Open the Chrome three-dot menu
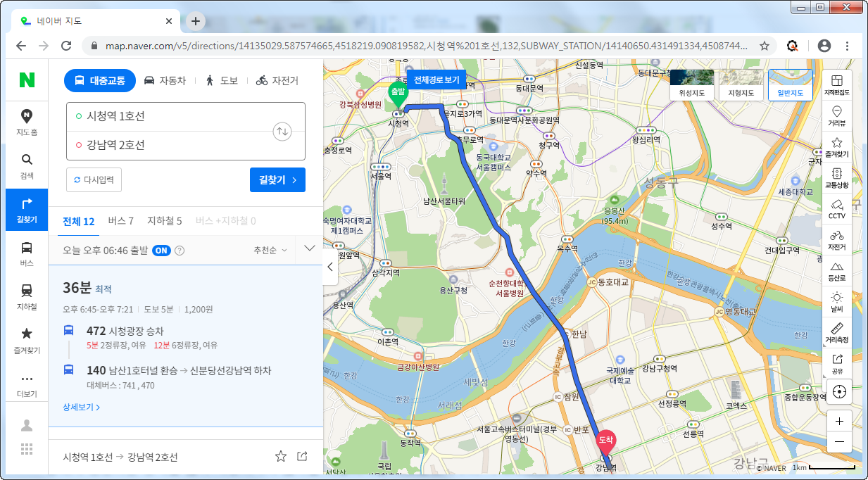 (x=848, y=46)
